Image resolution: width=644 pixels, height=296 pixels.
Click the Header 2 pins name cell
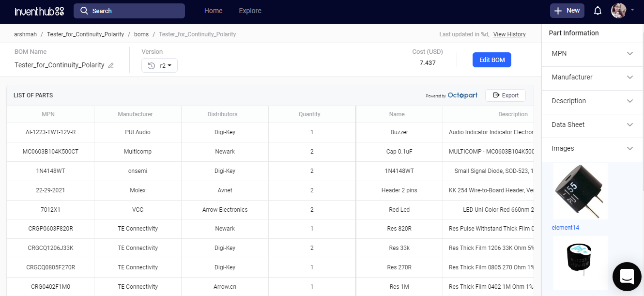399,190
